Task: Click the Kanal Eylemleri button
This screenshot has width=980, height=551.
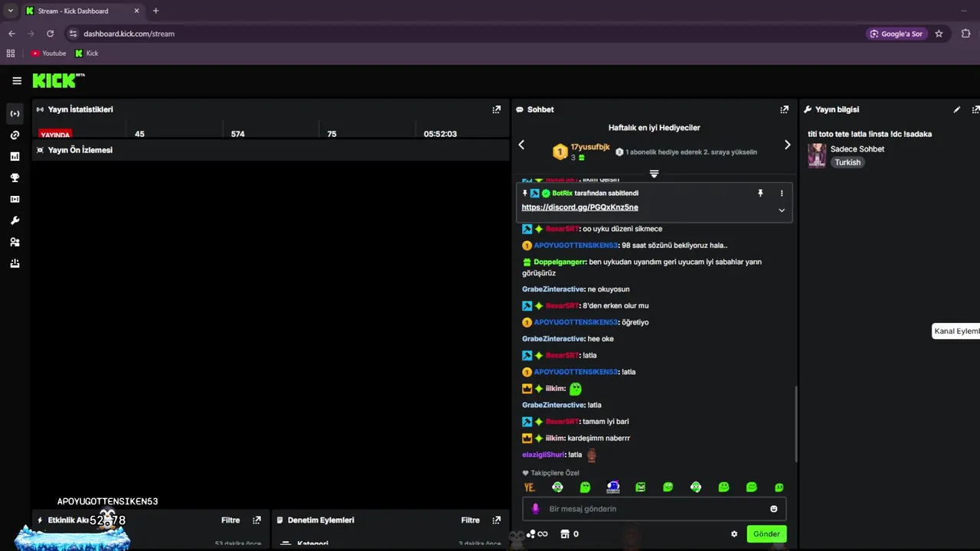Action: click(955, 331)
